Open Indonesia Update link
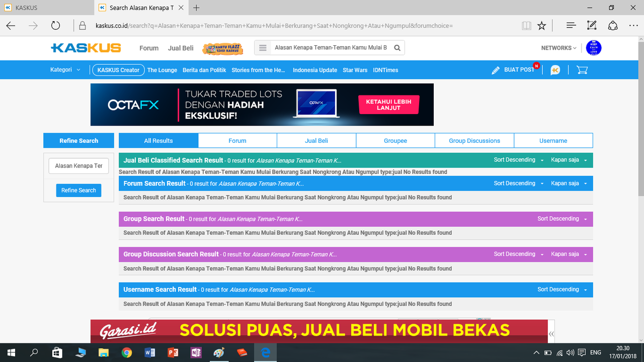This screenshot has width=644, height=362. click(x=315, y=70)
